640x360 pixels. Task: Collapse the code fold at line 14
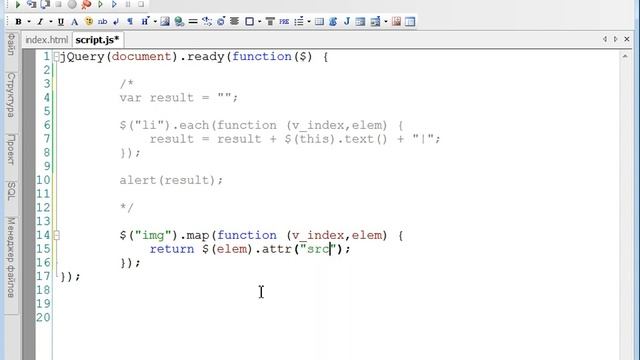point(57,236)
